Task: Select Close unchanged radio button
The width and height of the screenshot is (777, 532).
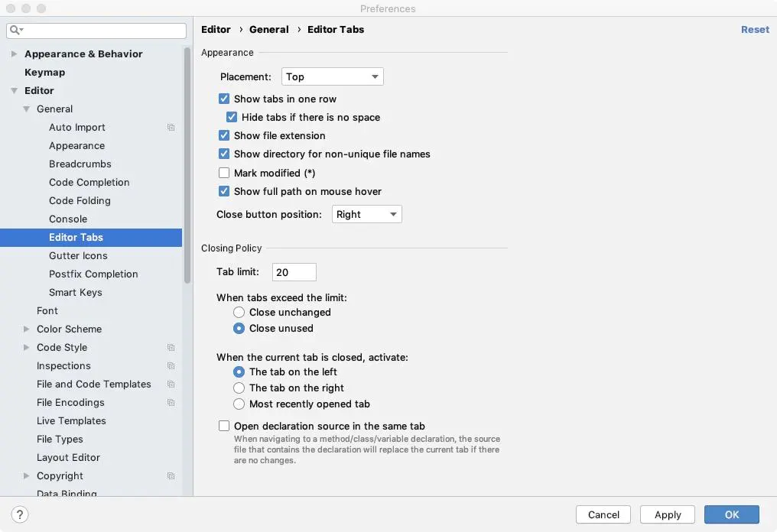Action: (x=239, y=312)
